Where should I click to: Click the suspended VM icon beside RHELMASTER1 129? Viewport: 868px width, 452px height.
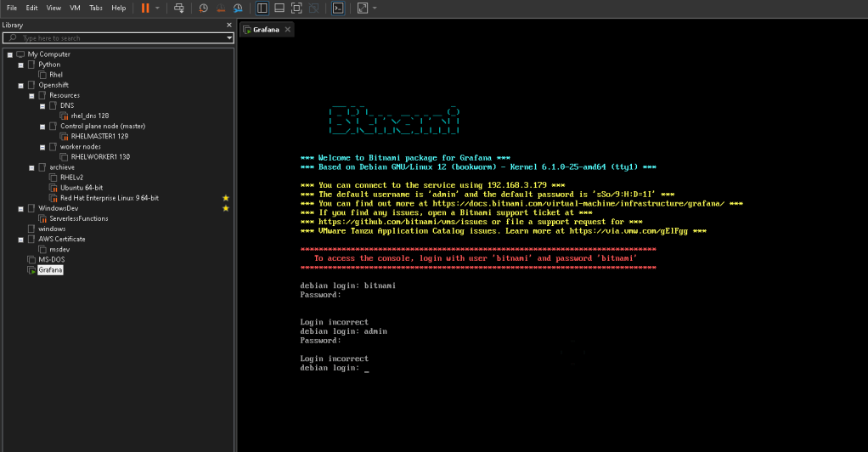point(65,136)
